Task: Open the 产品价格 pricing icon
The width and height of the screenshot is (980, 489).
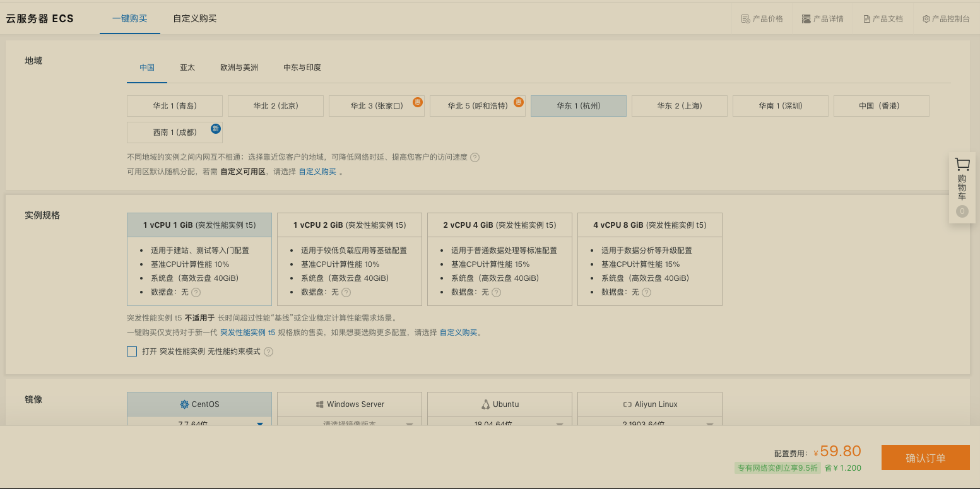Action: 745,19
